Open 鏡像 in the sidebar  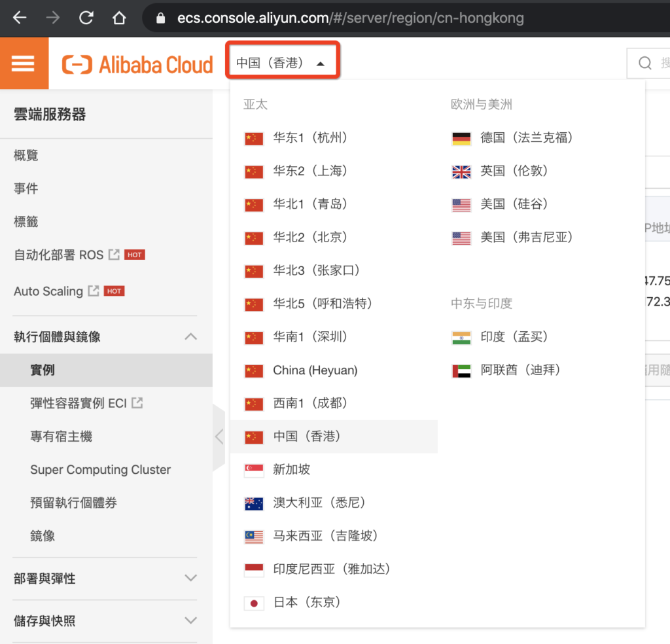(43, 536)
